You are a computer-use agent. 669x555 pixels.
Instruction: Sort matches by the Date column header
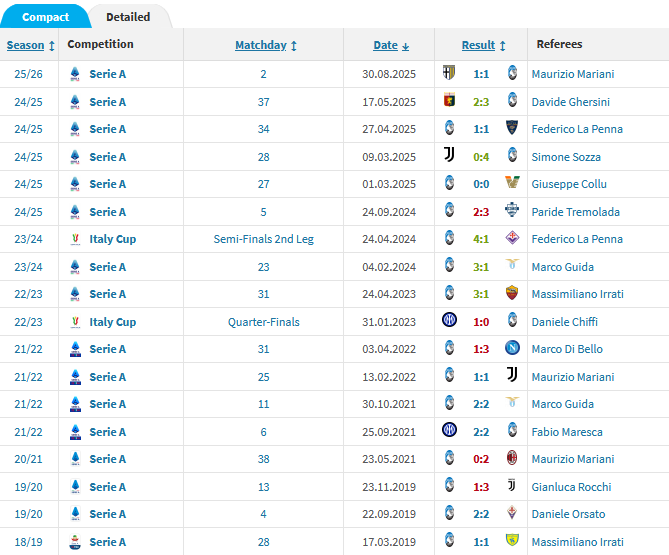click(x=385, y=45)
